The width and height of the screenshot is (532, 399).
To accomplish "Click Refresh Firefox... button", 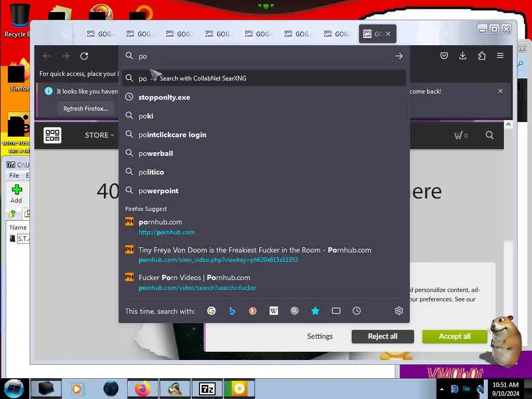I will pyautogui.click(x=86, y=109).
